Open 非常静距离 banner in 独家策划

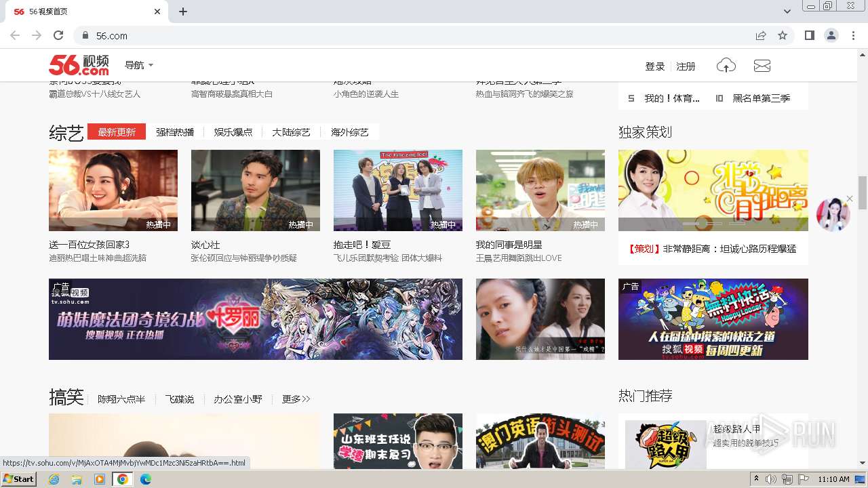pos(713,190)
